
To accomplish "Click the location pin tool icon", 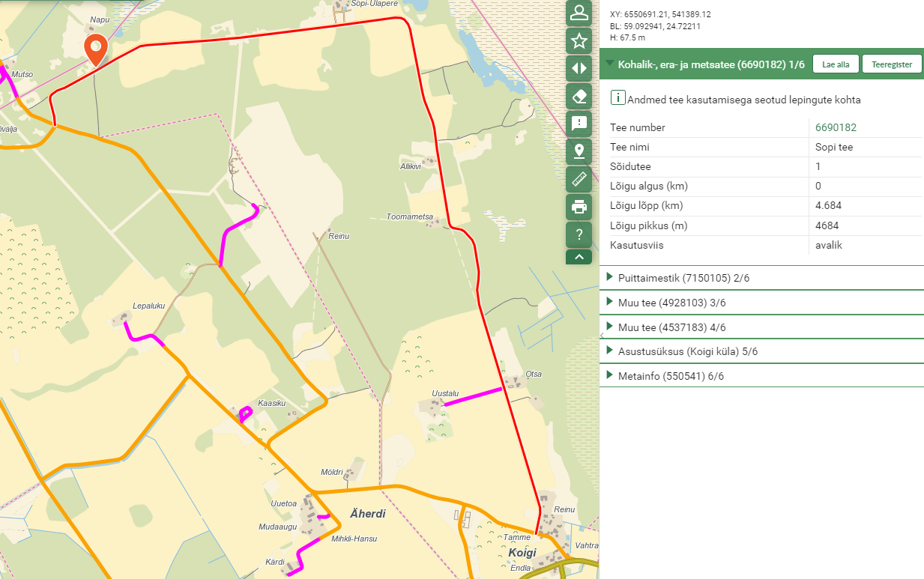I will pyautogui.click(x=579, y=151).
